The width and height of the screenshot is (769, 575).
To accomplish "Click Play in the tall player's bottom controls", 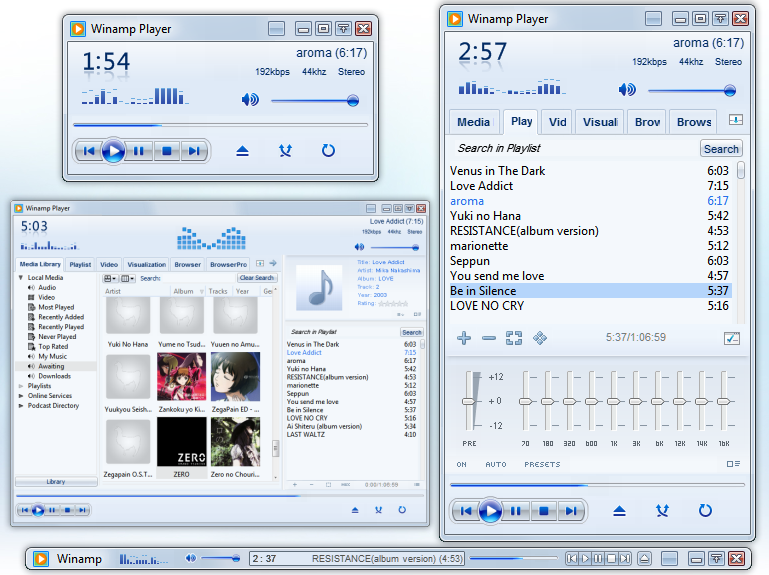I will tap(490, 511).
